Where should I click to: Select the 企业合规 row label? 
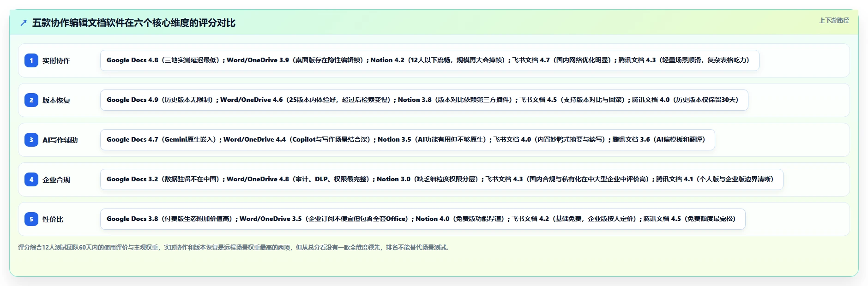56,179
